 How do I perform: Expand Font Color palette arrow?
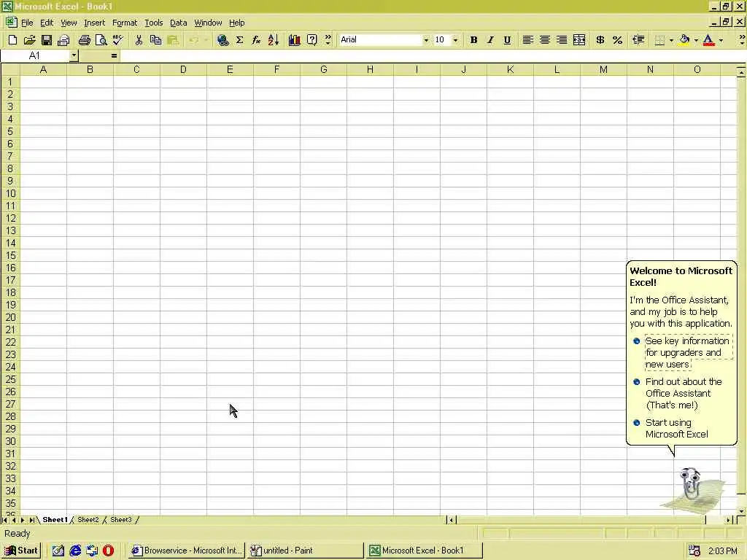click(x=721, y=40)
